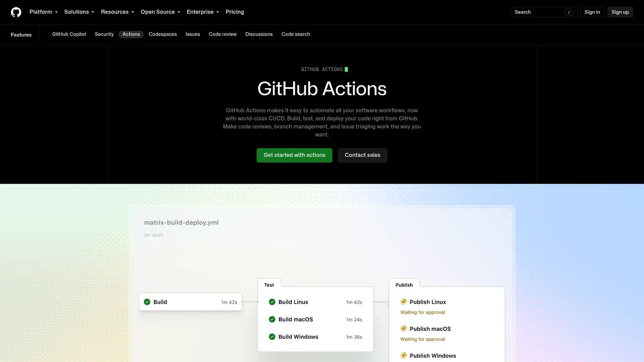Click Get started with actions button
The image size is (644, 362).
coord(294,155)
